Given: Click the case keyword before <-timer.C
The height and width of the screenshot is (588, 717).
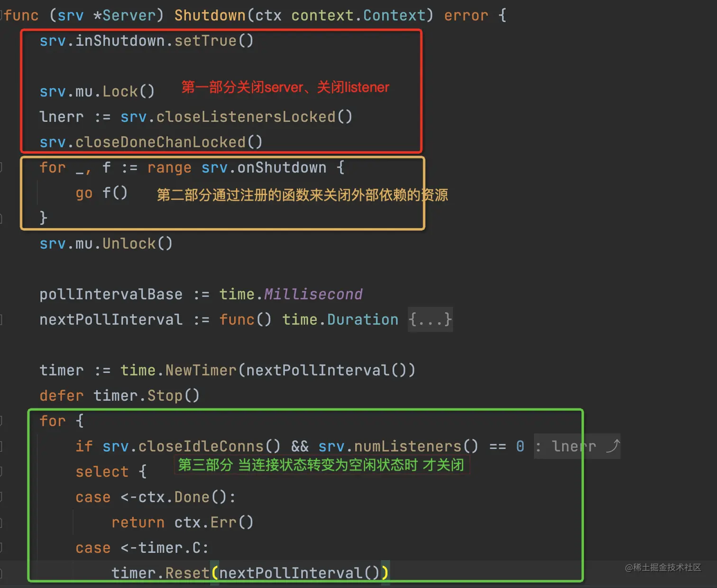Looking at the screenshot, I should click(x=93, y=548).
